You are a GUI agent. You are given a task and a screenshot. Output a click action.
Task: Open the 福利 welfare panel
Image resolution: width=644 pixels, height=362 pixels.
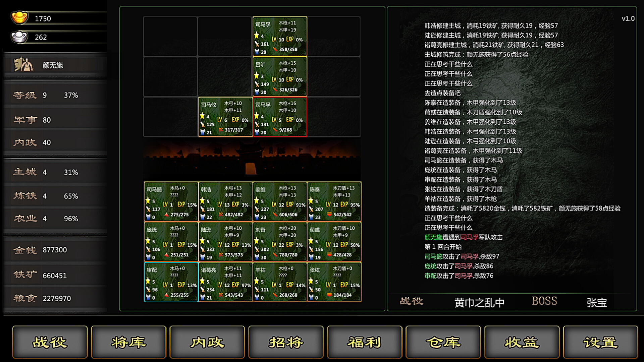[364, 342]
